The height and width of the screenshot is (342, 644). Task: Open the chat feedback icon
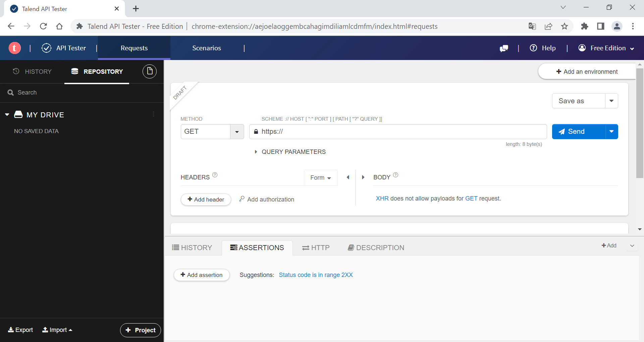[504, 48]
